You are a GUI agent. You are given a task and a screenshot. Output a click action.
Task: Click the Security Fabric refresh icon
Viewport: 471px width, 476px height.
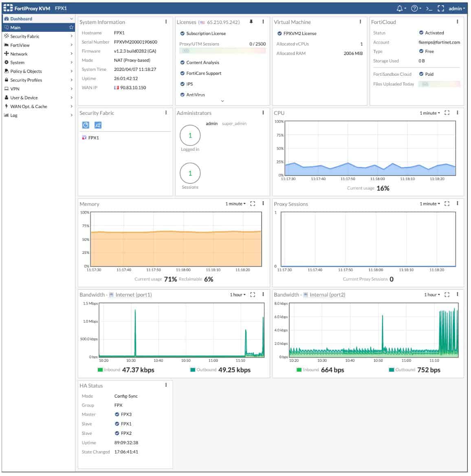[86, 125]
